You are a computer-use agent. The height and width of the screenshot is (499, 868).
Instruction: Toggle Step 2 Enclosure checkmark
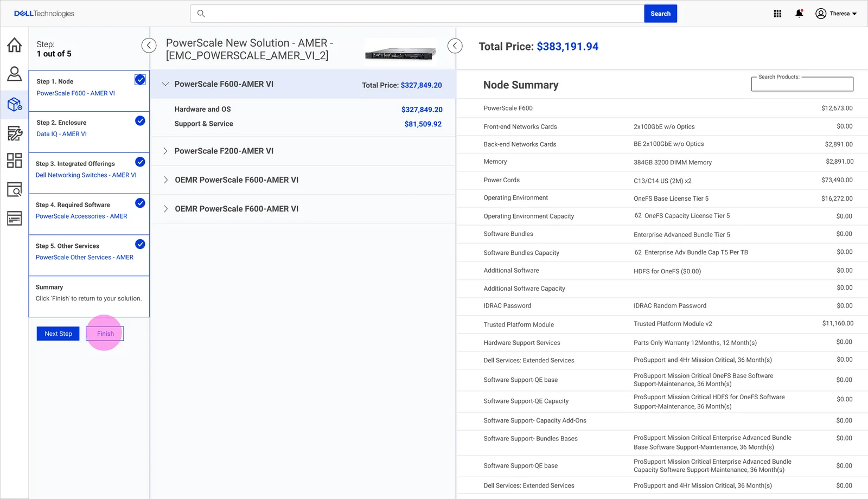click(x=140, y=120)
